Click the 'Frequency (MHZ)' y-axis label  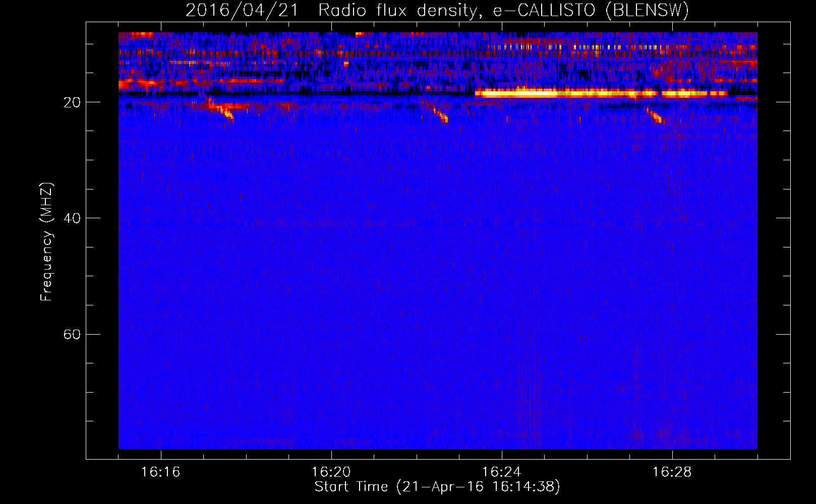(46, 242)
